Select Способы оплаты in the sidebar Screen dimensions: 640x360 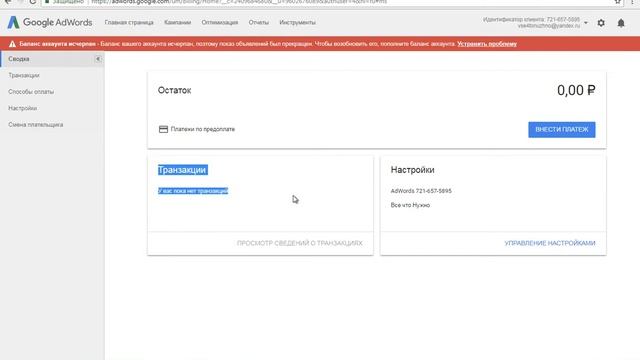(31, 92)
